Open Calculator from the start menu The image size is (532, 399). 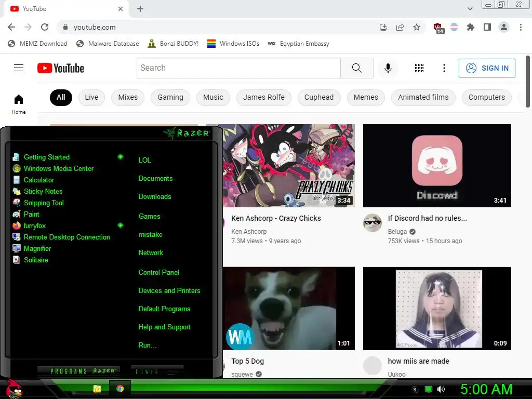tap(33, 180)
